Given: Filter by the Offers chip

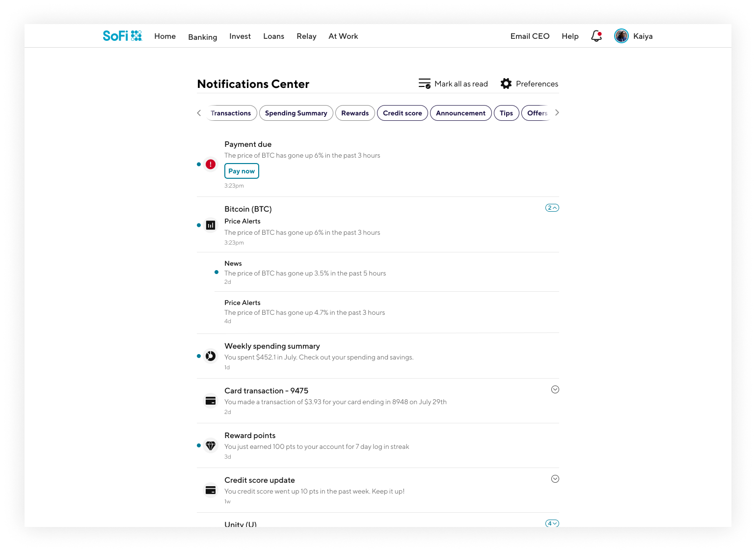Looking at the screenshot, I should pos(537,113).
